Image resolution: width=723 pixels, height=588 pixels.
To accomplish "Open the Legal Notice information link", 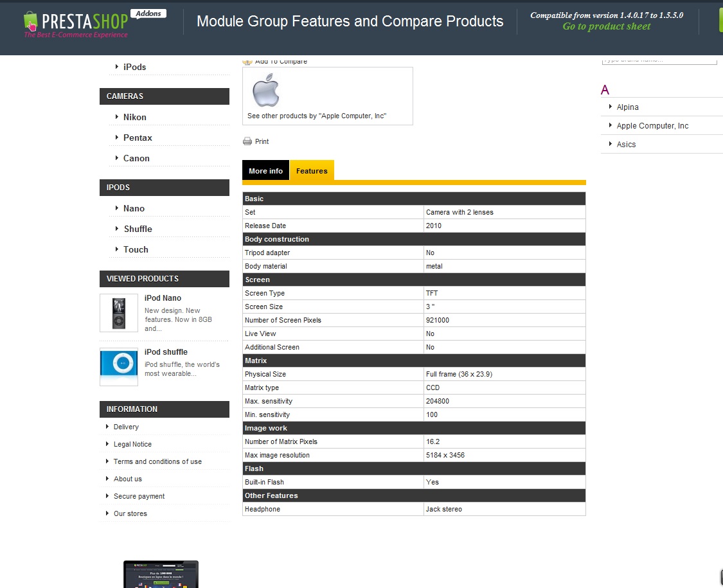I will 132,444.
